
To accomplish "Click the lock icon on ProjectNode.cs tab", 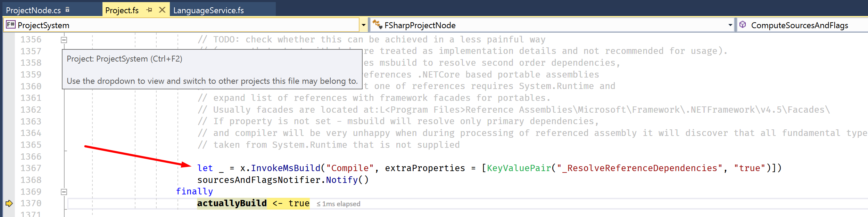I will tap(67, 10).
